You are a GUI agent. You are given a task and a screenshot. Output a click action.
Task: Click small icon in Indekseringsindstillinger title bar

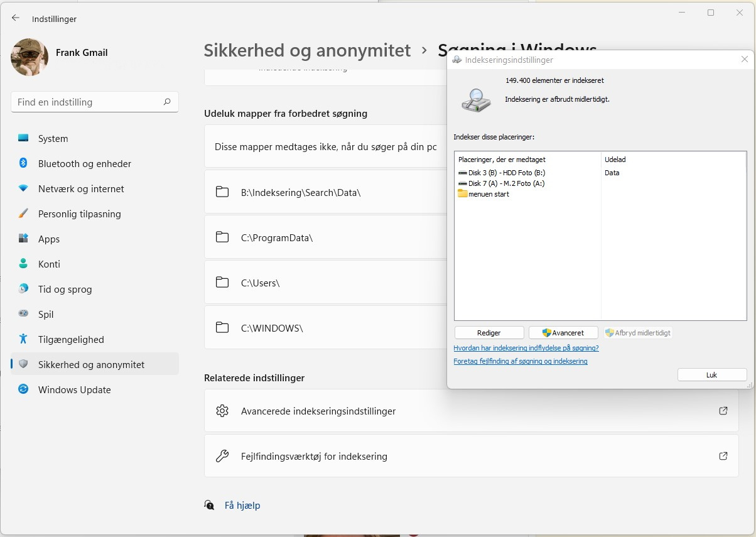(x=456, y=60)
